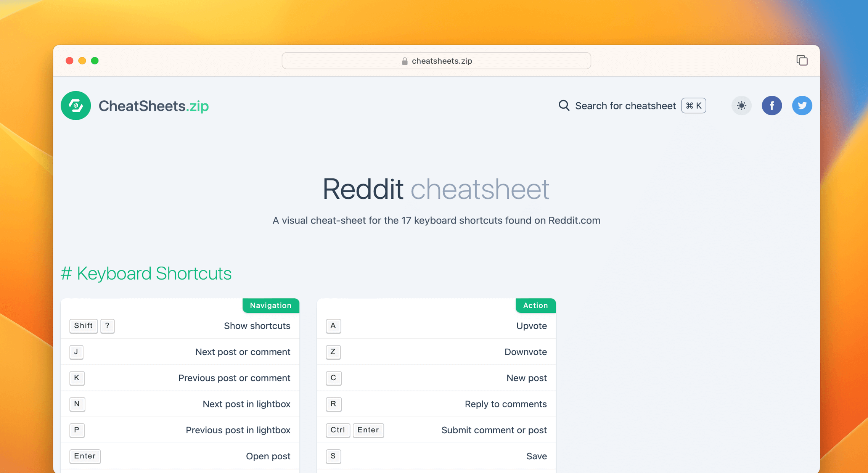Click the C key badge
868x473 pixels.
click(x=334, y=378)
